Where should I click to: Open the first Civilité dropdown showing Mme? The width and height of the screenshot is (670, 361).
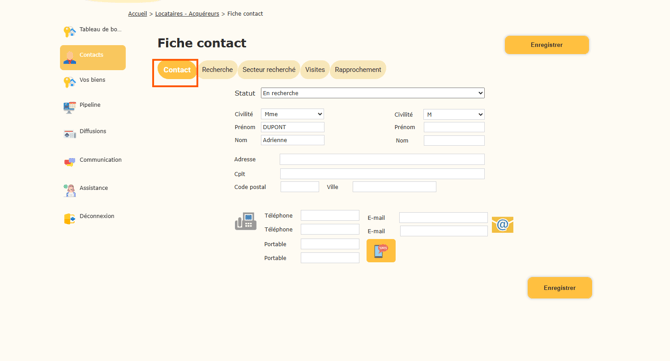(x=292, y=114)
